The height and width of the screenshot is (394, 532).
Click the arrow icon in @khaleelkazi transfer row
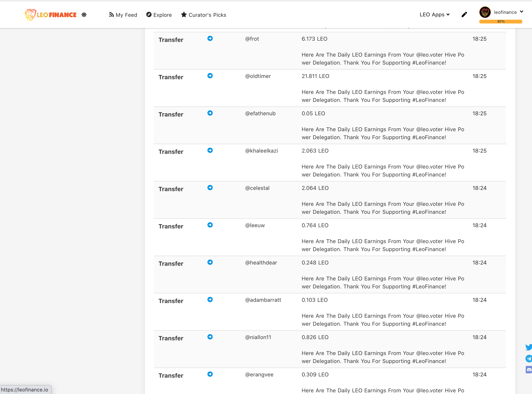pos(210,150)
